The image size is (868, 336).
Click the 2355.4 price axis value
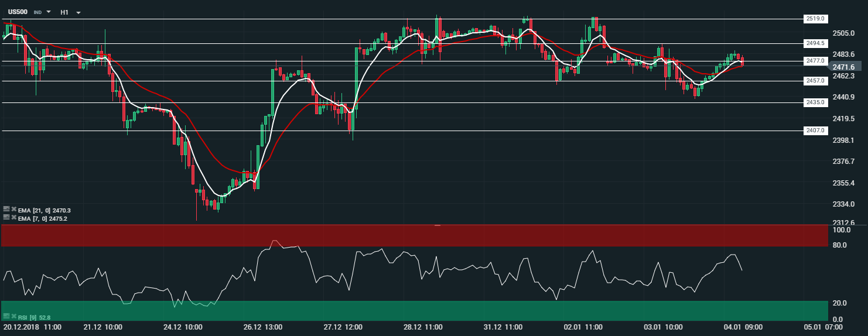click(x=843, y=183)
